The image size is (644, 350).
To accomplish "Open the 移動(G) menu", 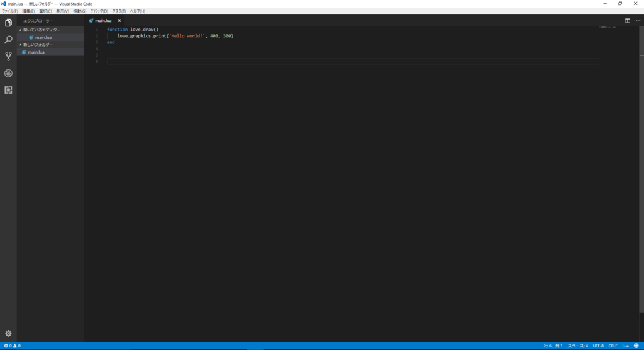I will point(80,11).
